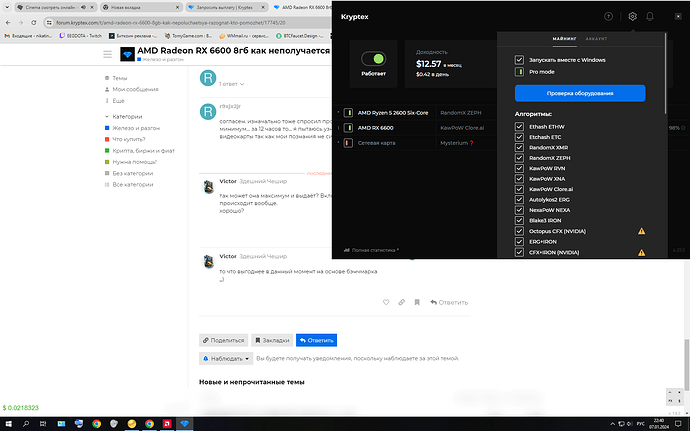Toggle the Работает mining switch
The width and height of the screenshot is (690, 431).
[x=373, y=59]
